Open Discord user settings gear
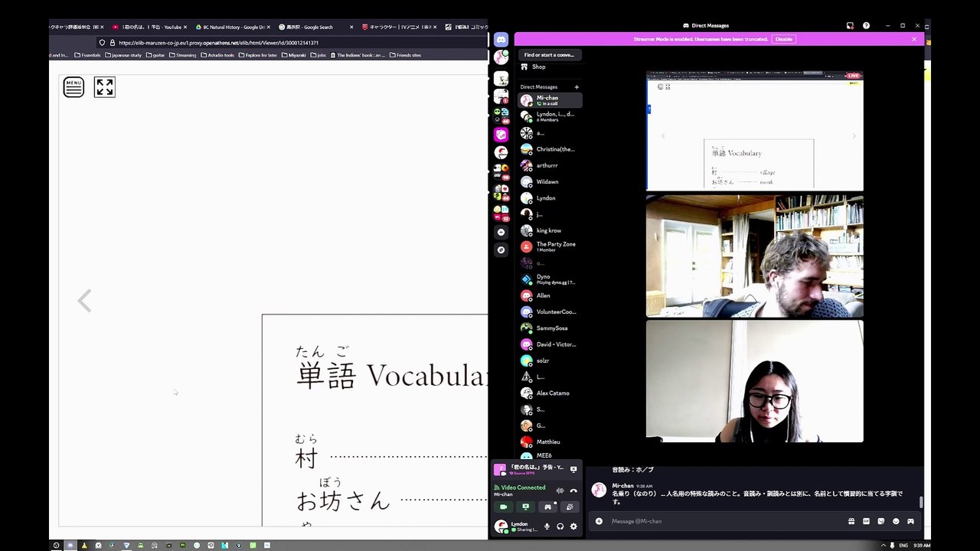The width and height of the screenshot is (980, 551). 573,527
